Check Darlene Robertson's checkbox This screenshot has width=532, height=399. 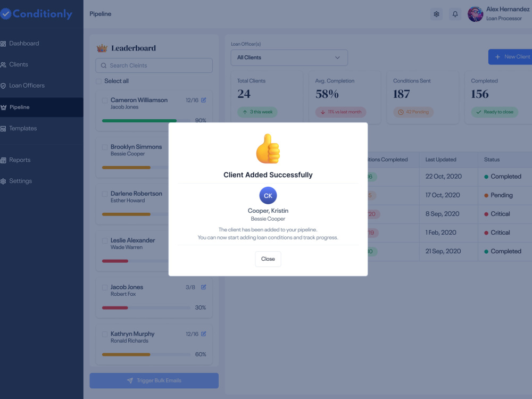pyautogui.click(x=105, y=194)
